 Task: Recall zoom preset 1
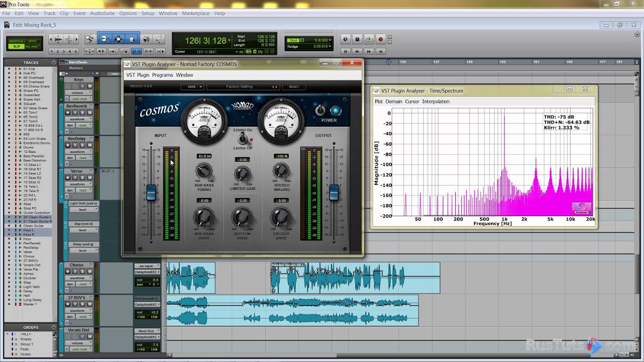tap(52, 51)
